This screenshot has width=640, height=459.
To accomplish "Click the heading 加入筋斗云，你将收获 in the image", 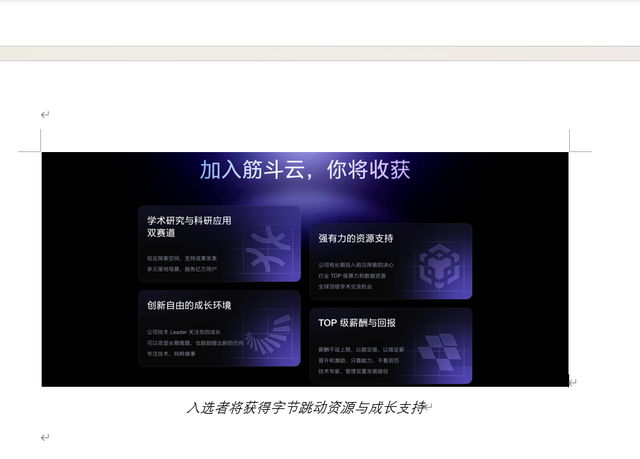I will pos(305,170).
